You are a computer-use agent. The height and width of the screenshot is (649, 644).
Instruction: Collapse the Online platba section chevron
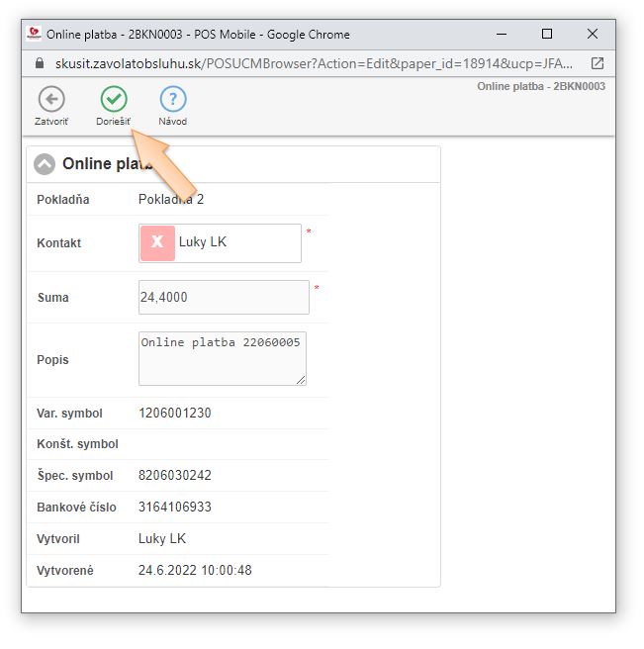click(45, 164)
